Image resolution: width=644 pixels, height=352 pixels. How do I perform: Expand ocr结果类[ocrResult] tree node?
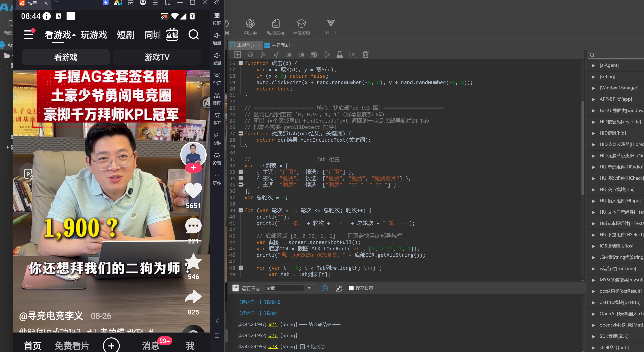[593, 291]
